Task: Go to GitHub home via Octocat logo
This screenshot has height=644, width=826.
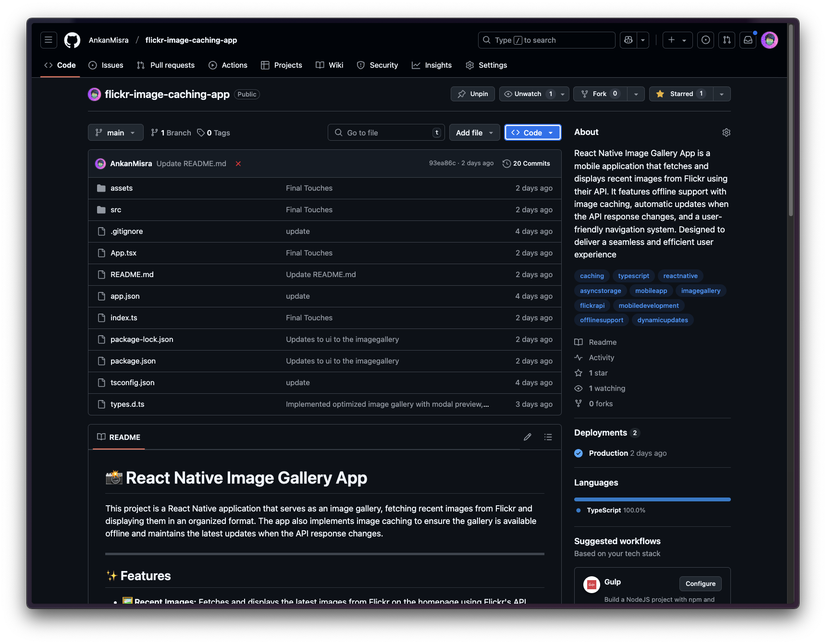Action: click(72, 40)
